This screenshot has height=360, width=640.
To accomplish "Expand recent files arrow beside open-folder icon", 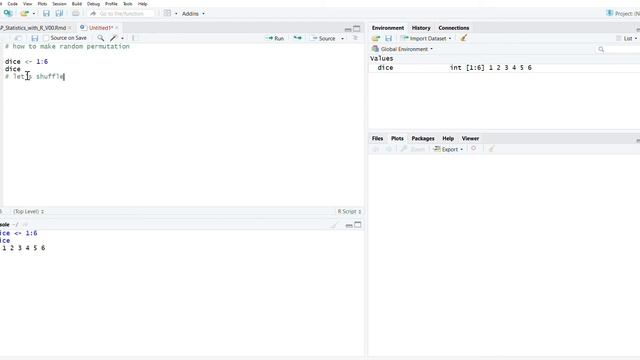I will [x=33, y=13].
